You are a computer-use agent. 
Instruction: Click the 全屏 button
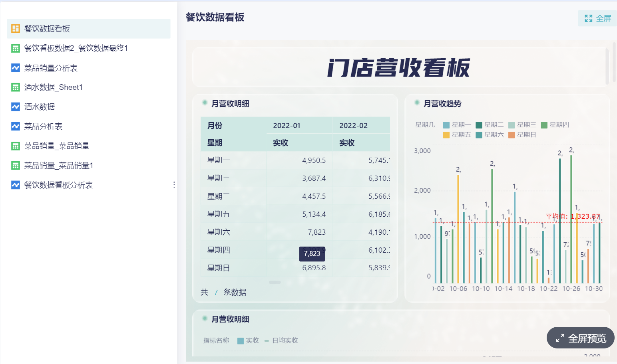pos(597,18)
